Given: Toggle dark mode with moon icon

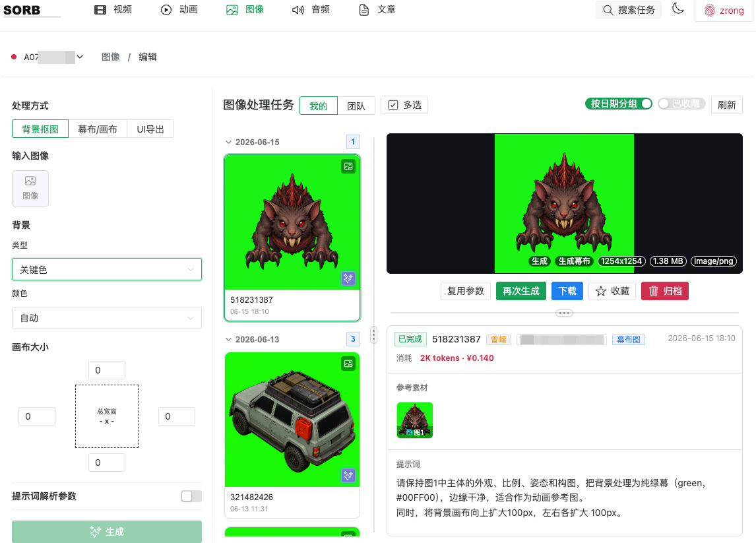Looking at the screenshot, I should click(x=678, y=9).
